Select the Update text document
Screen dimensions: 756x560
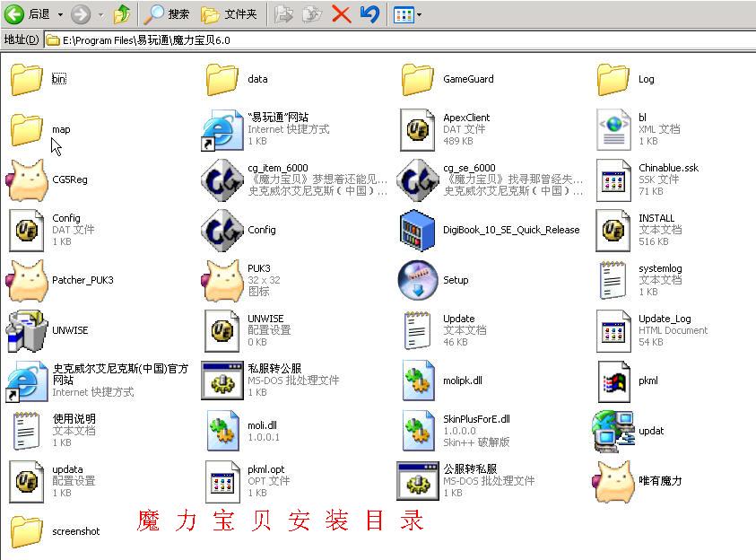[x=445, y=330]
